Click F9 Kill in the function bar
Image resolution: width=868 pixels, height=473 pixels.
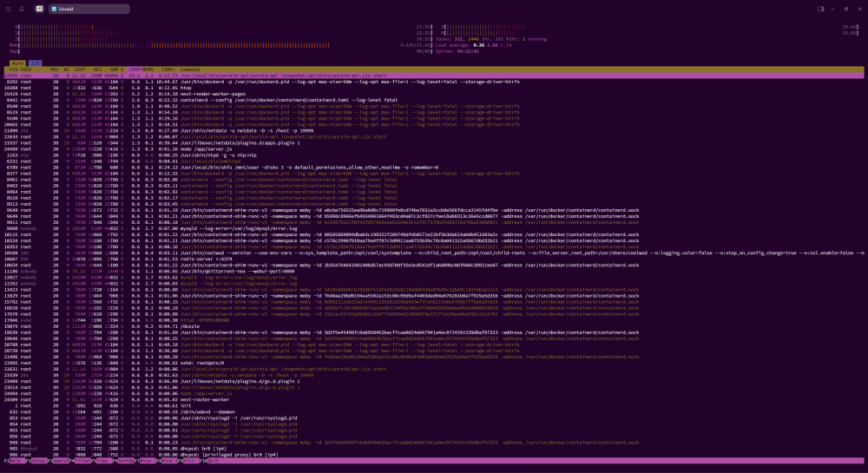tap(187, 461)
